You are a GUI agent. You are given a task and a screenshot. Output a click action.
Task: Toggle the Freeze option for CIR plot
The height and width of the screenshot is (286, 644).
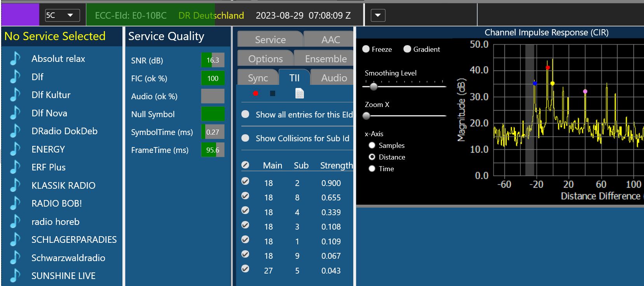point(366,49)
